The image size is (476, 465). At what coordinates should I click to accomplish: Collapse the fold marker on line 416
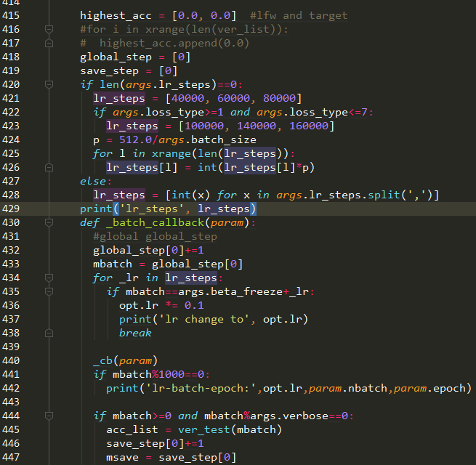coord(49,29)
